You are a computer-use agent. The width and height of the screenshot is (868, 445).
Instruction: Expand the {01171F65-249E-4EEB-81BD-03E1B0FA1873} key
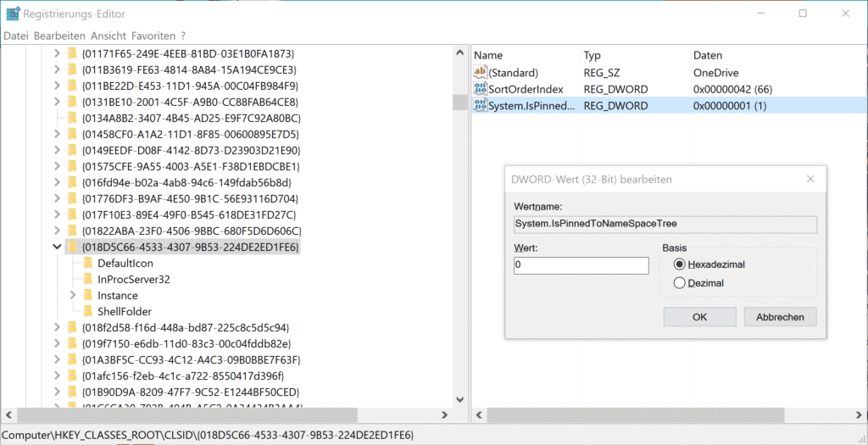(x=57, y=53)
